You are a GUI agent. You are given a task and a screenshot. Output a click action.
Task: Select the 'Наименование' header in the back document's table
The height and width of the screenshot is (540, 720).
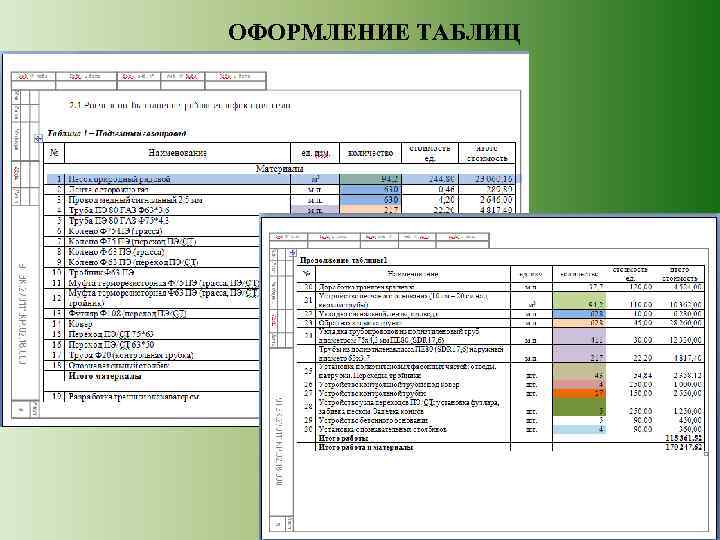177,153
